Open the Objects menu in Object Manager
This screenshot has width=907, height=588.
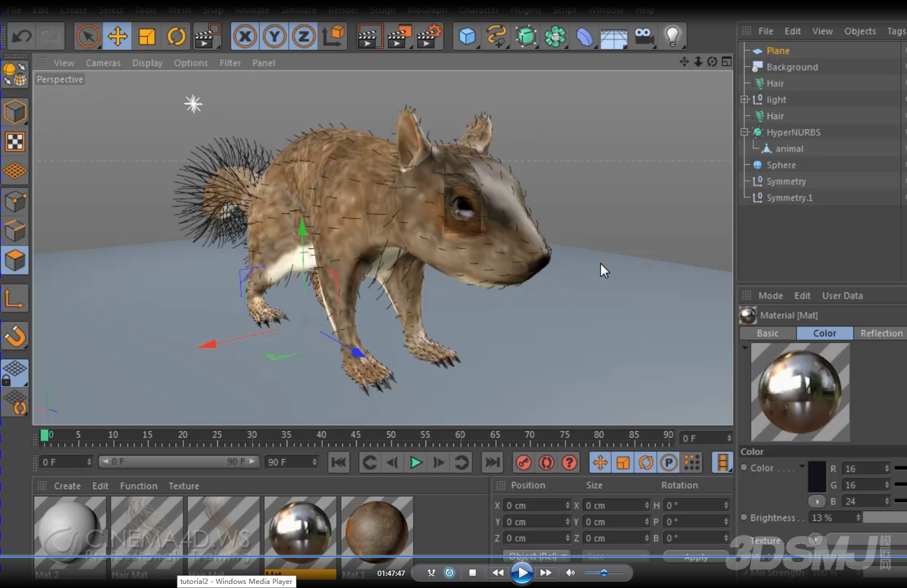pos(860,31)
